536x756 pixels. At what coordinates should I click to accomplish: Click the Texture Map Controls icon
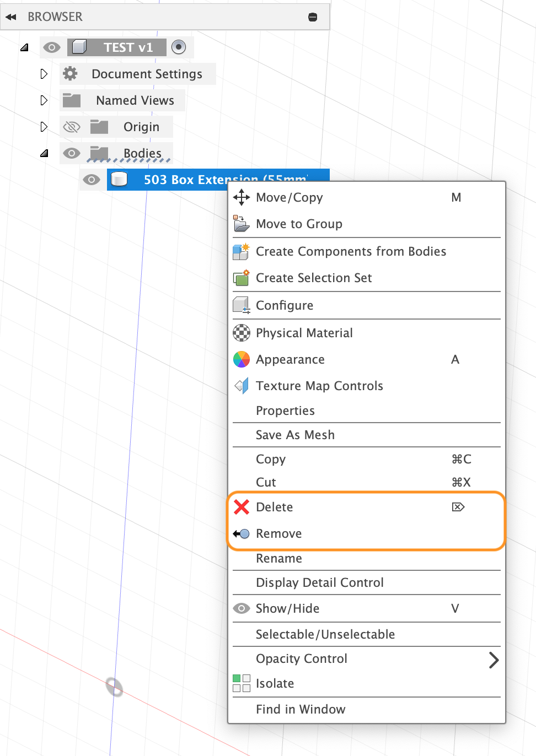coord(242,386)
